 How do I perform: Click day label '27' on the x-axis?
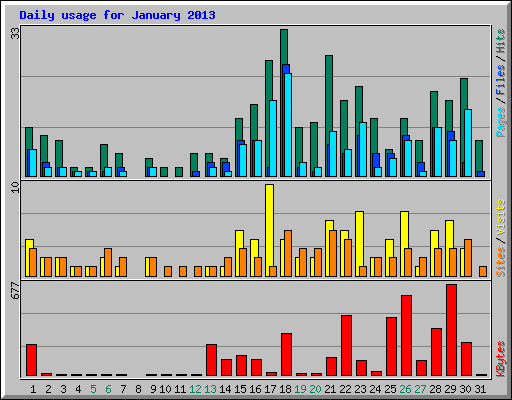point(420,389)
